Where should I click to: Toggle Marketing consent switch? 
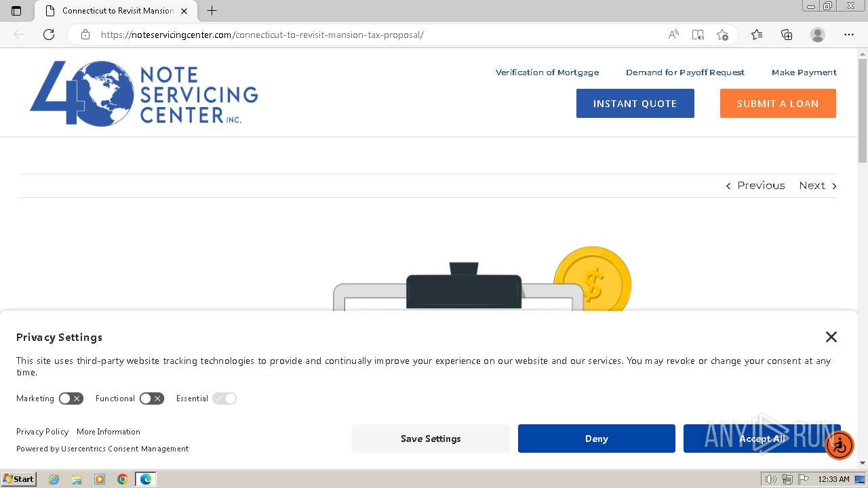(71, 399)
